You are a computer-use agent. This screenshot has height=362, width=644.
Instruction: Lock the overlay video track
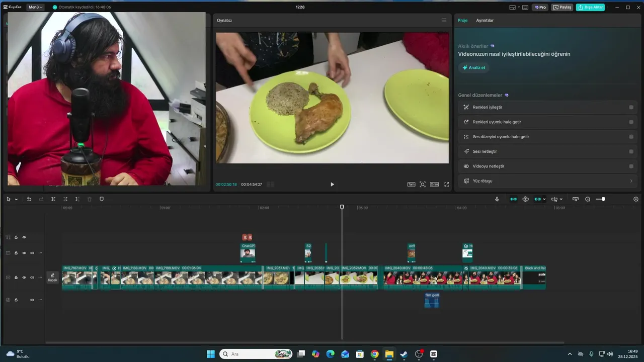click(x=16, y=253)
